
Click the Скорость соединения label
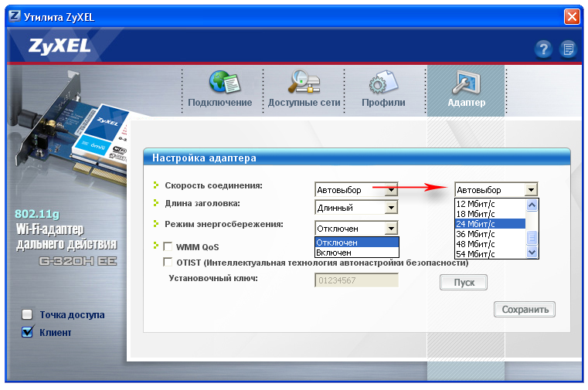click(x=214, y=185)
